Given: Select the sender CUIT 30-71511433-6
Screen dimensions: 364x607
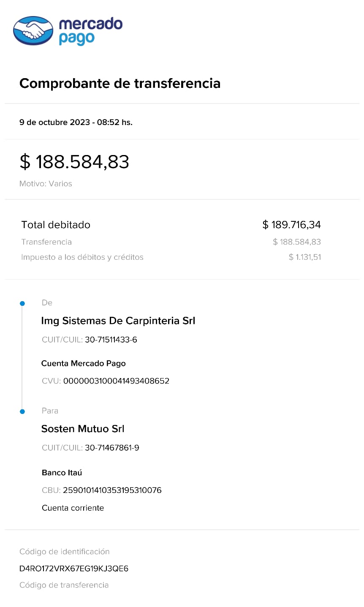Looking at the screenshot, I should coord(111,340).
